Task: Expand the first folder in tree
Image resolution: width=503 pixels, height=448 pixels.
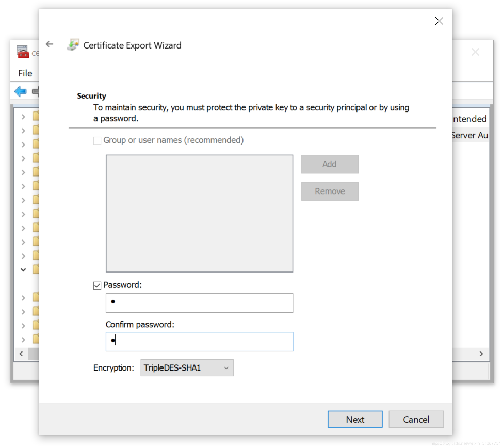Action: (x=23, y=117)
